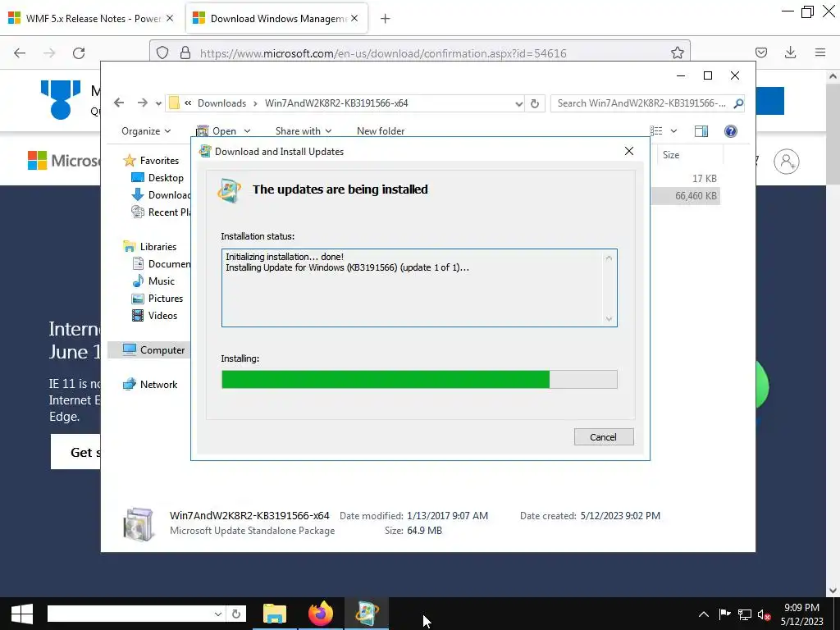Open a new browser tab
The image size is (840, 630).
(x=386, y=19)
